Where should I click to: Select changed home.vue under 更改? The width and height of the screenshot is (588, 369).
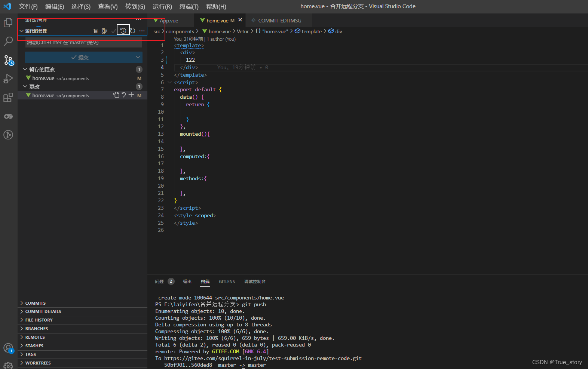[x=82, y=95]
